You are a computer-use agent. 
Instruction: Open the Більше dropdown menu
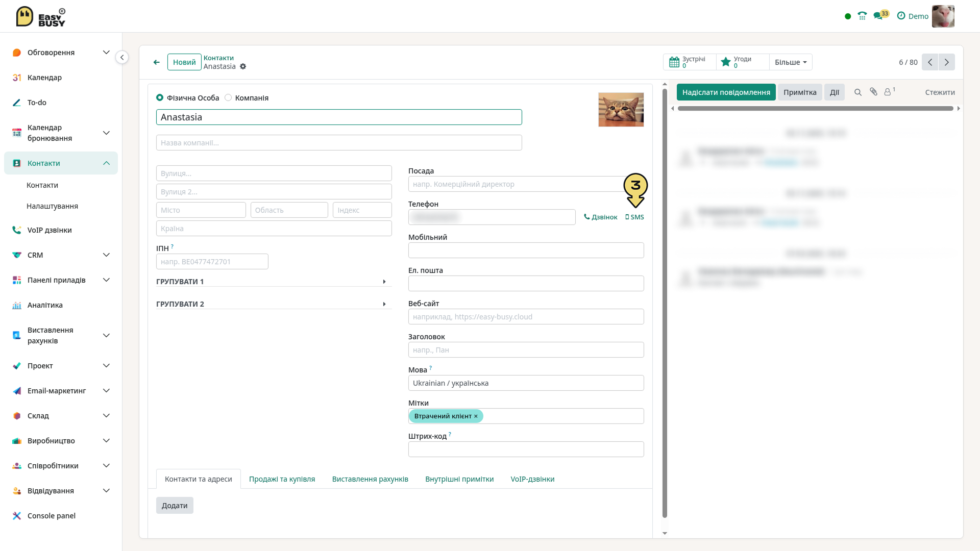[791, 62]
